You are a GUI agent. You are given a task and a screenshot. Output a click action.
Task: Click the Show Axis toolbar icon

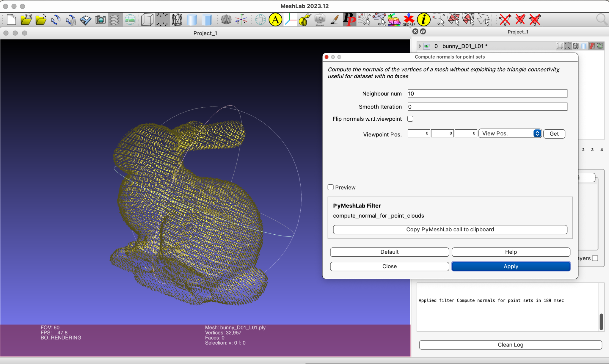(x=241, y=20)
